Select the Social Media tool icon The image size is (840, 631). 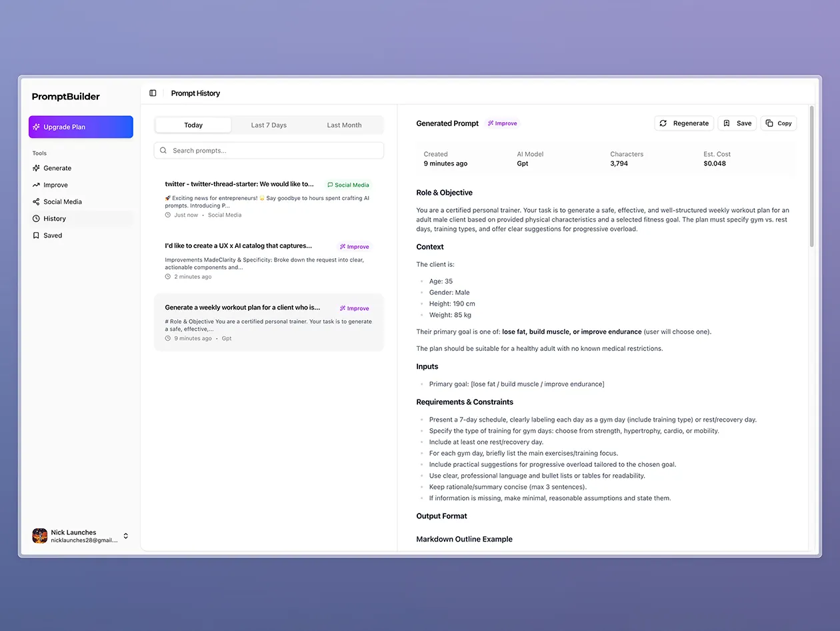point(38,201)
